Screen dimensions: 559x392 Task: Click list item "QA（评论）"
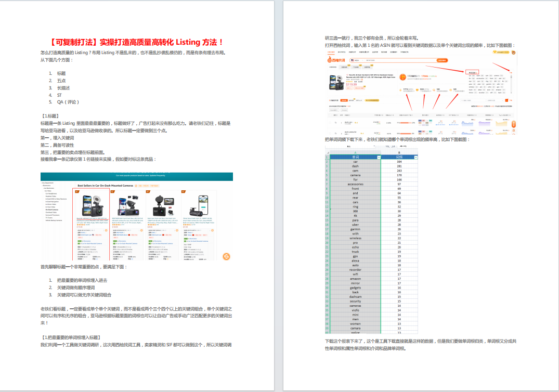point(68,102)
